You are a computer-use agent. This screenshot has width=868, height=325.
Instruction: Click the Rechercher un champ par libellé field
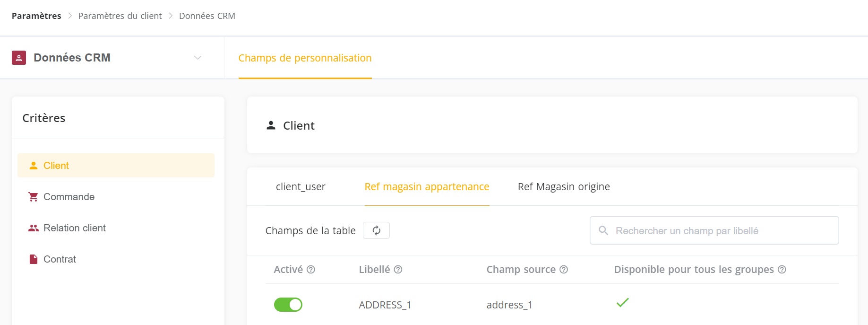click(x=714, y=230)
